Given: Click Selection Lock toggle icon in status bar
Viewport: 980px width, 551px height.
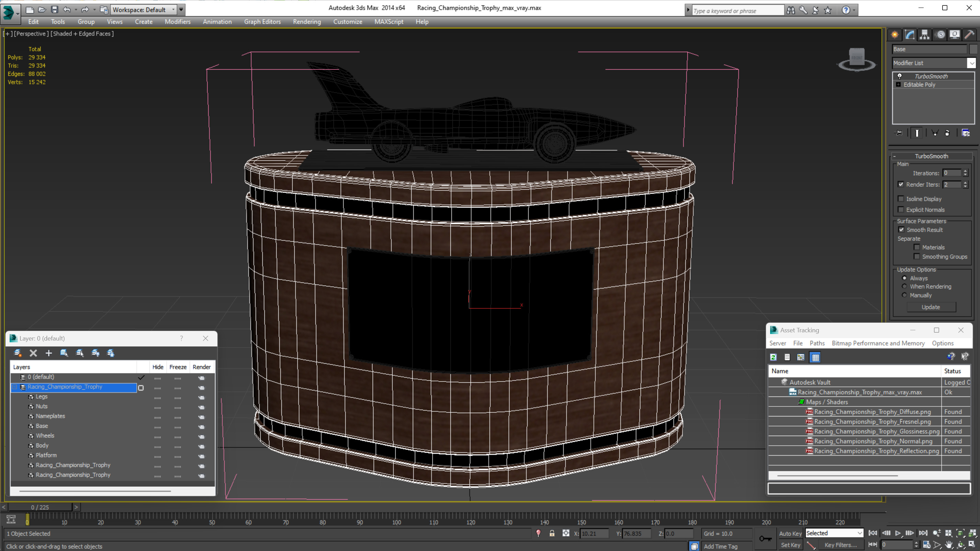Looking at the screenshot, I should 552,533.
